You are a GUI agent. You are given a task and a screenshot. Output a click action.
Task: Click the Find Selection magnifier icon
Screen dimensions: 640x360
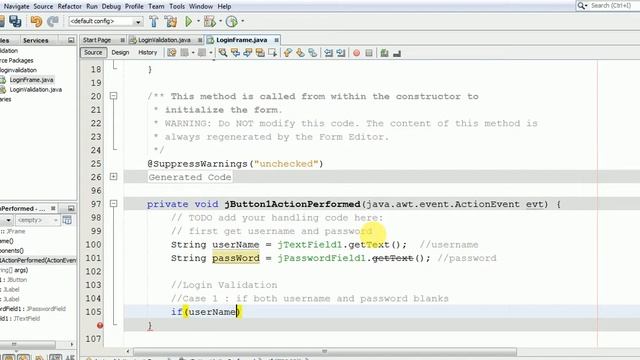tap(223, 53)
